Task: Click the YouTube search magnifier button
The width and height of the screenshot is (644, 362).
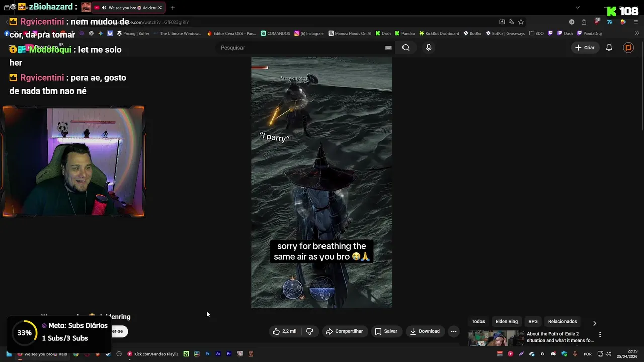Action: click(x=406, y=48)
